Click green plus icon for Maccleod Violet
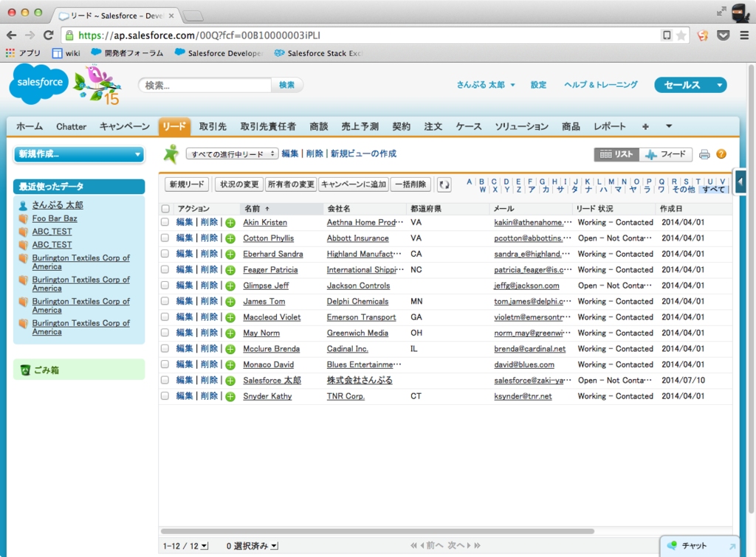This screenshot has width=756, height=557. click(x=230, y=317)
